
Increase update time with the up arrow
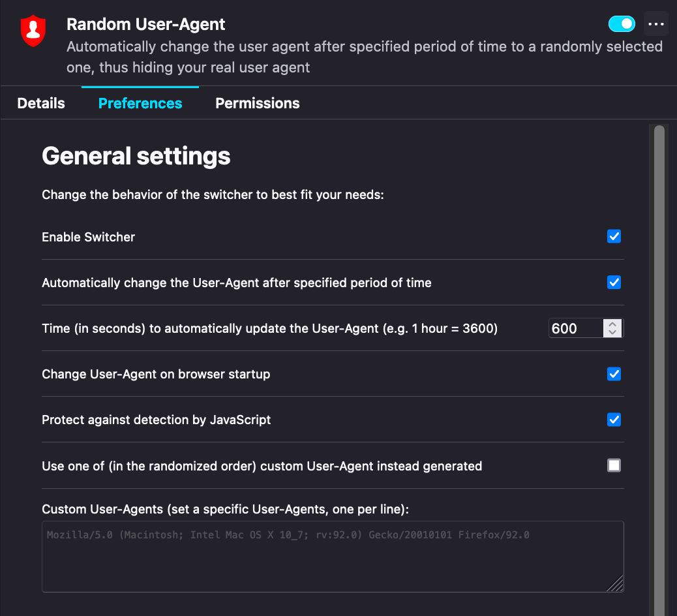612,324
